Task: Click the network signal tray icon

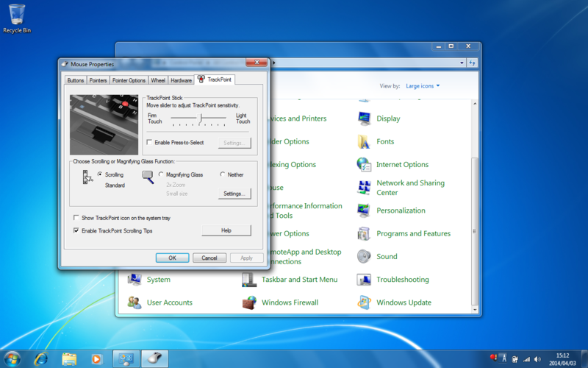Action: (x=526, y=359)
